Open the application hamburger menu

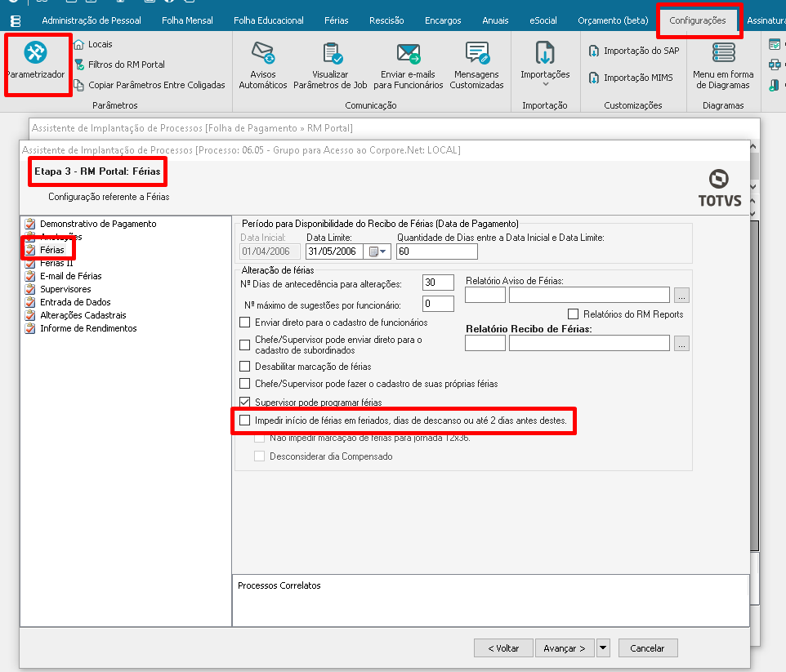coord(16,21)
